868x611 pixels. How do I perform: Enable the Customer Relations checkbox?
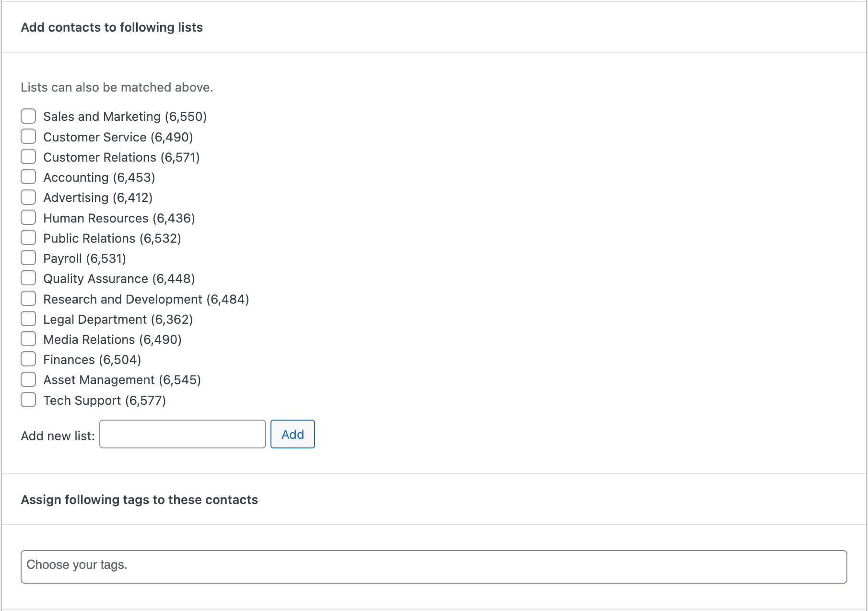tap(28, 156)
